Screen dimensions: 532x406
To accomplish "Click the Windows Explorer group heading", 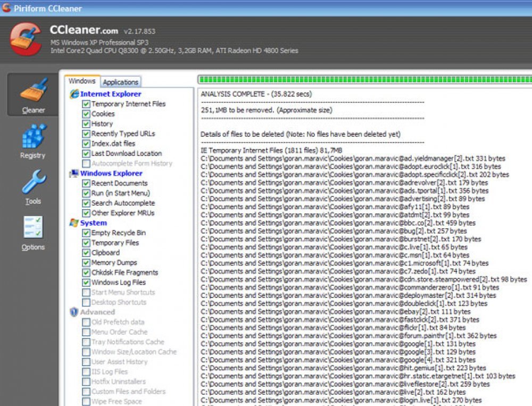I will (111, 173).
